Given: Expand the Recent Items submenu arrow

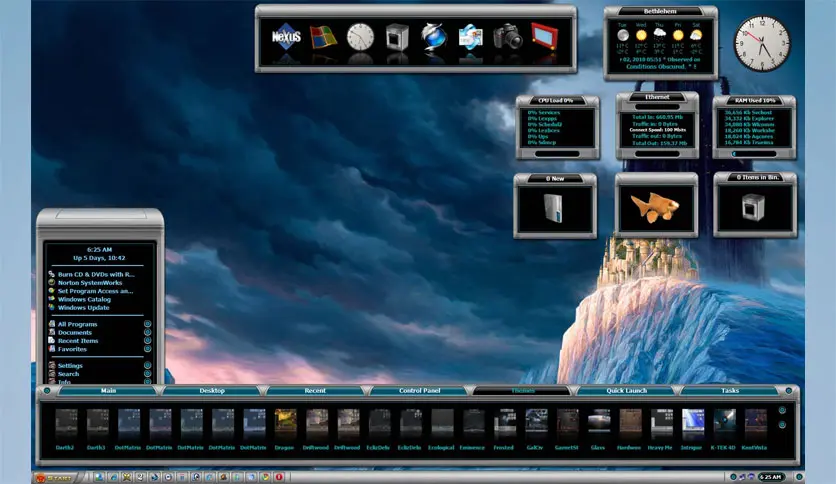Looking at the screenshot, I should pos(148,341).
